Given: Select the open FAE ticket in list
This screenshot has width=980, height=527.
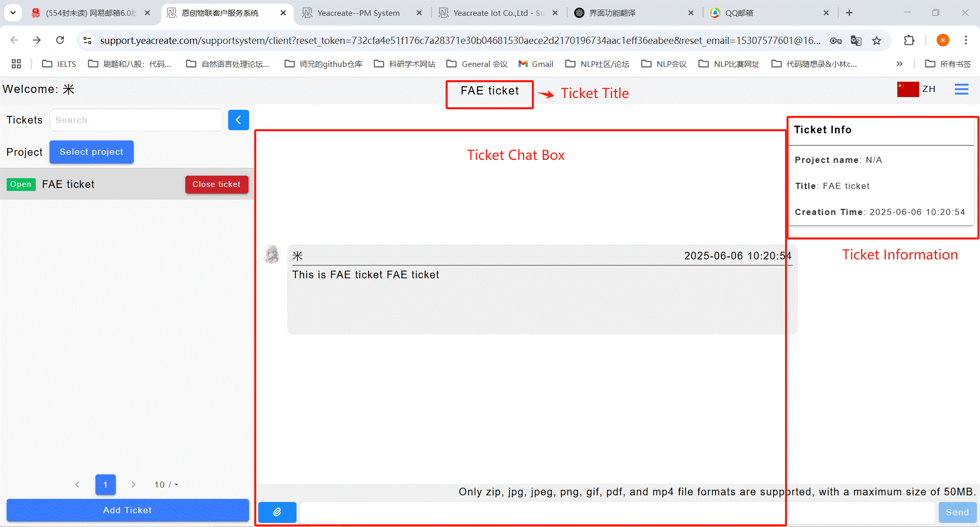Looking at the screenshot, I should coord(68,184).
